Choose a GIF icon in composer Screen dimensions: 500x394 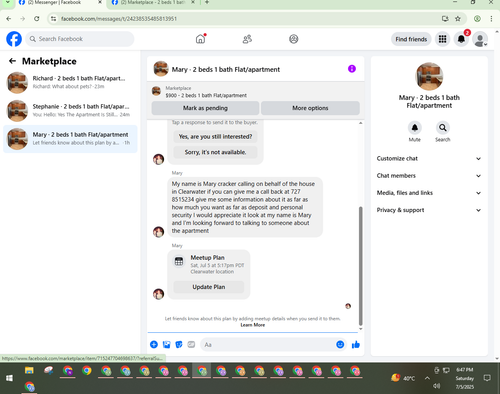pos(191,344)
